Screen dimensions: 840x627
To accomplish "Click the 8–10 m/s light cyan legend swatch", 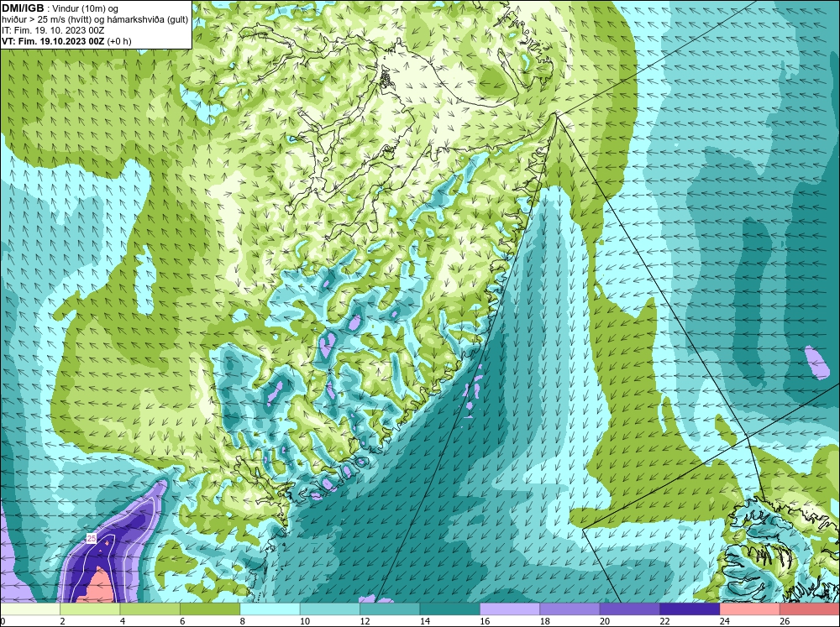I will 270,609.
